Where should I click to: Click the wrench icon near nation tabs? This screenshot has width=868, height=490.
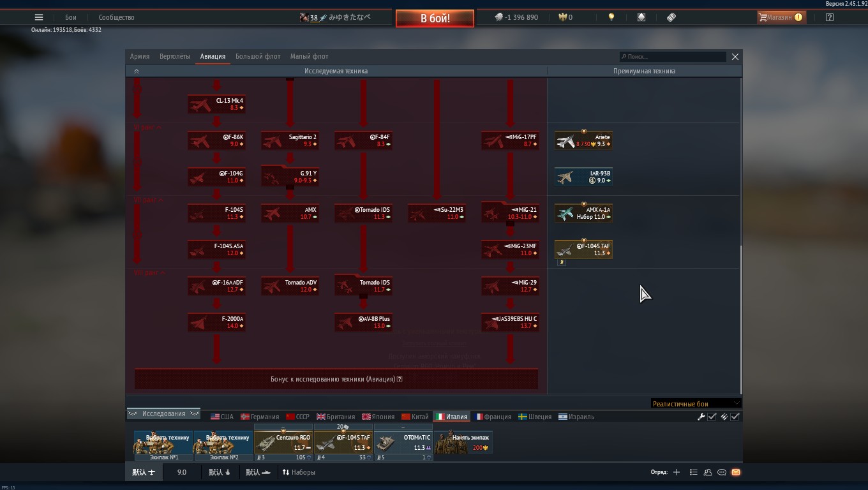pyautogui.click(x=701, y=417)
